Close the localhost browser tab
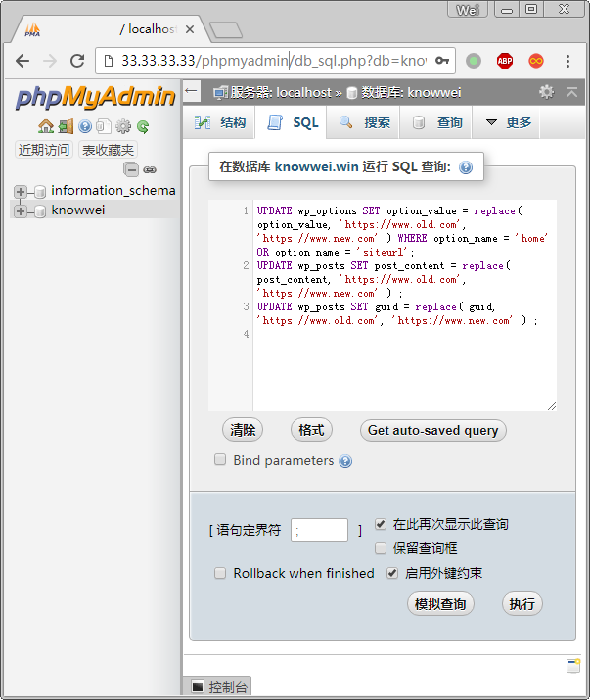590x700 pixels. click(190, 29)
